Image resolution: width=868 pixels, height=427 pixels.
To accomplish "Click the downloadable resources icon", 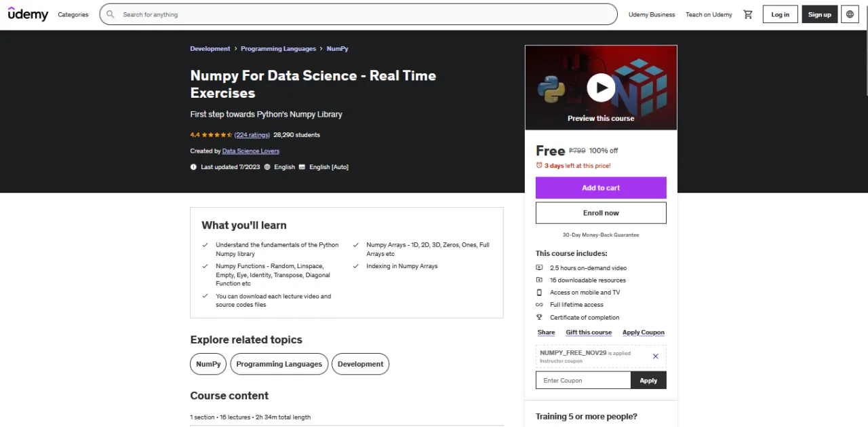I will coord(540,280).
